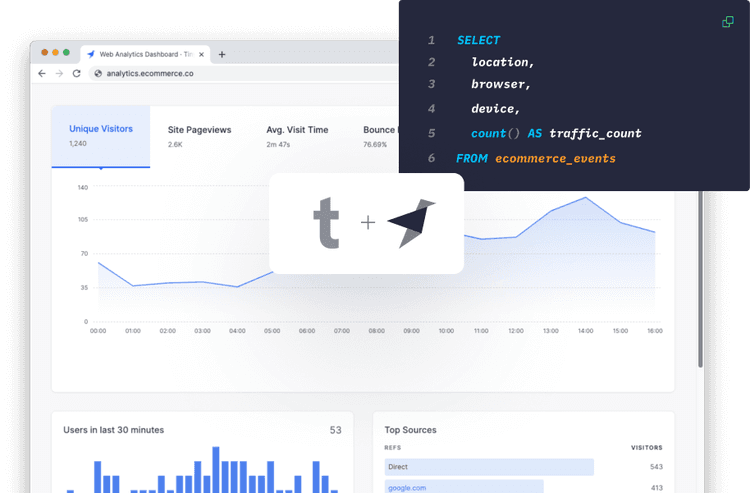Select the Web Analytics Dashboard browser tab
The image size is (750, 493).
[x=145, y=55]
